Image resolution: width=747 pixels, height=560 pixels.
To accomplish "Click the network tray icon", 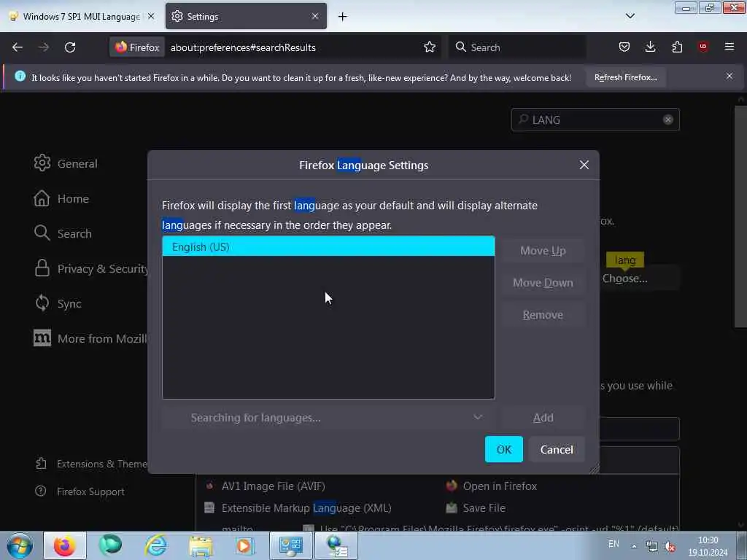I will [651, 547].
